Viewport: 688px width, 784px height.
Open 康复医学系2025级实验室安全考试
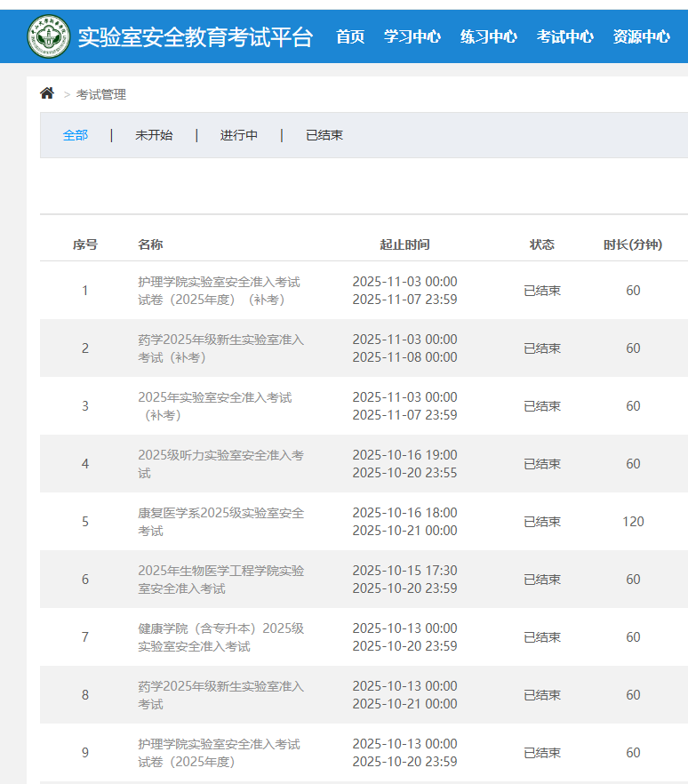click(x=220, y=522)
